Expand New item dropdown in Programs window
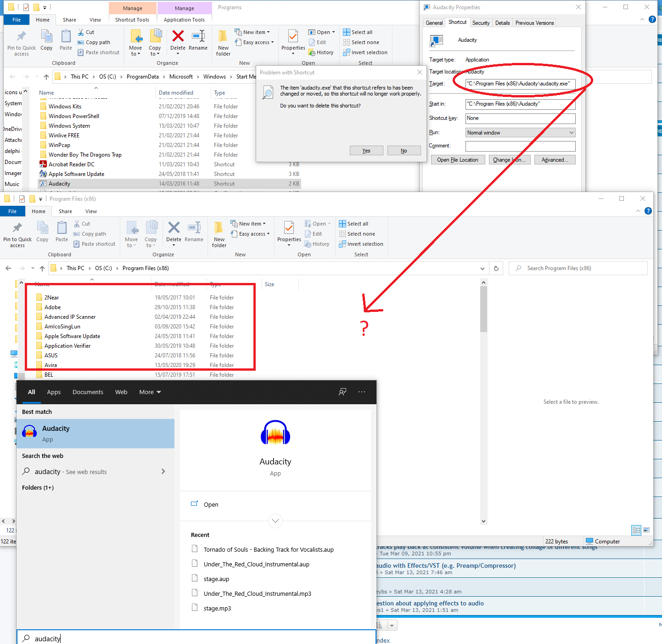 (x=252, y=32)
